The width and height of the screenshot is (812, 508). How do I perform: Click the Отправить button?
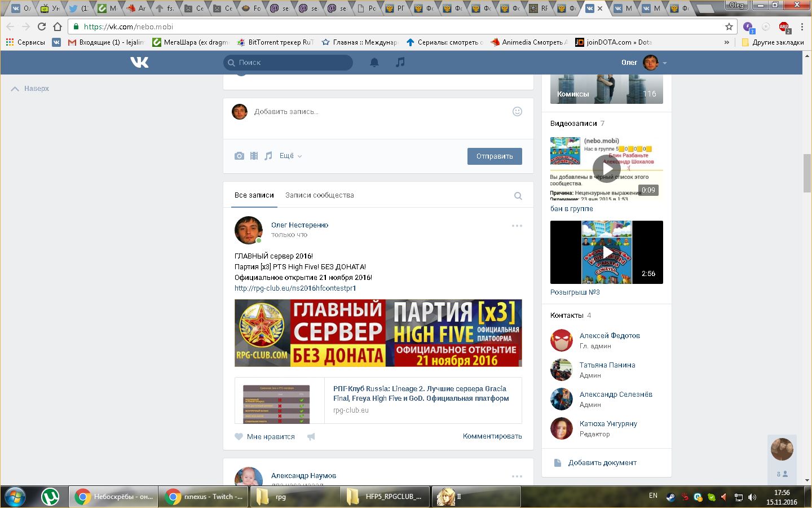click(x=495, y=156)
